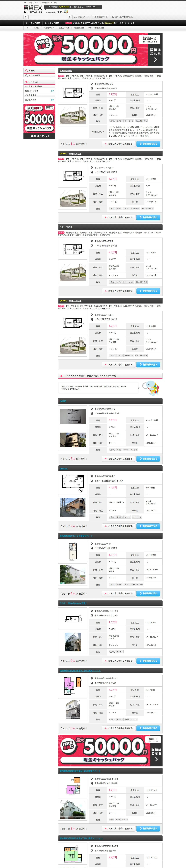Open top 50,000円 cashback banner details
This screenshot has height=868, width=186.
coord(93,49)
